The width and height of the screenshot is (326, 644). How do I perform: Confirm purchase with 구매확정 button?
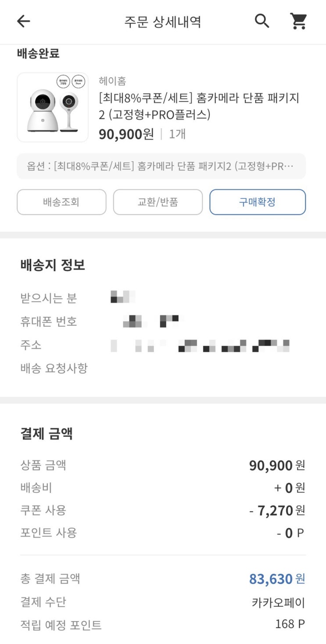click(258, 202)
